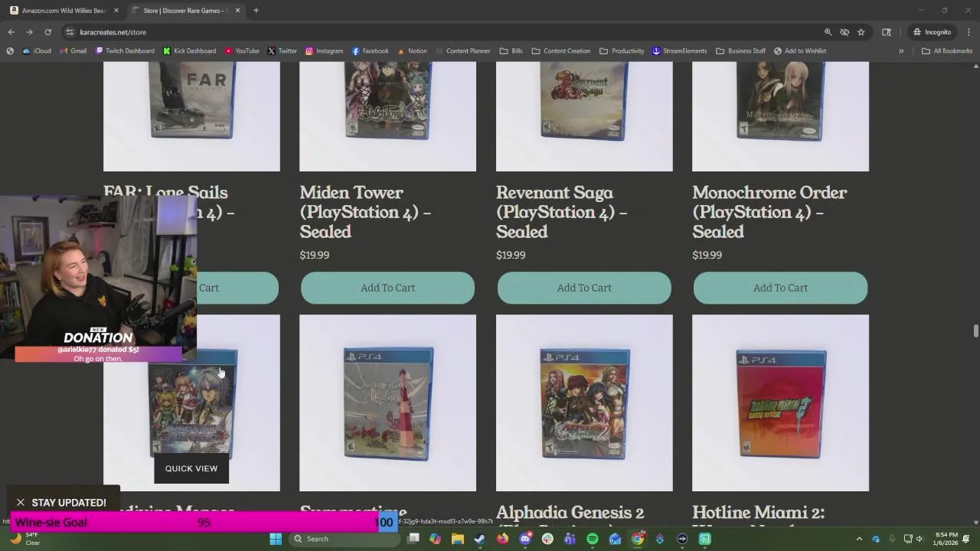View site information icon beside the URL

coord(70,32)
